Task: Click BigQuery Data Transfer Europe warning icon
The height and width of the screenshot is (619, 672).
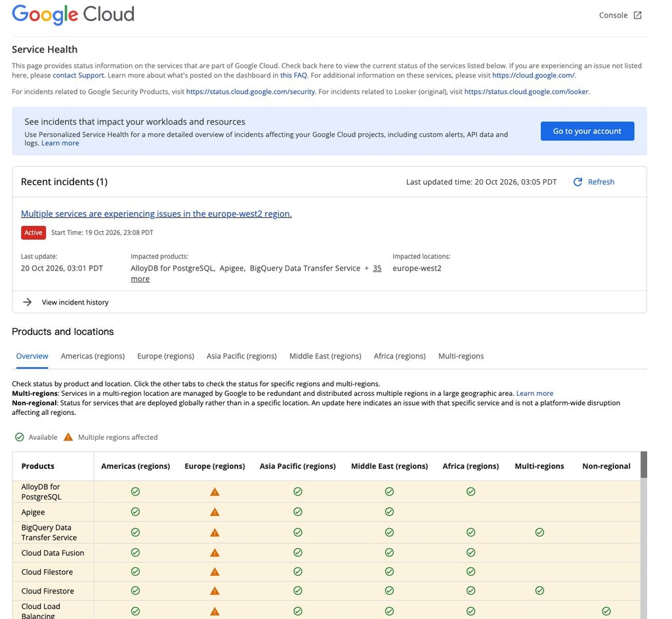Action: coord(215,532)
